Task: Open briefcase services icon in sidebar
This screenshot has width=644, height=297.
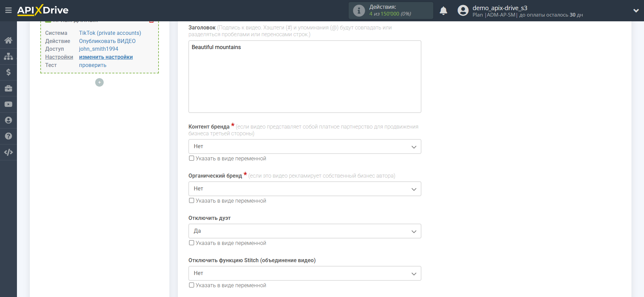Action: pyautogui.click(x=8, y=88)
